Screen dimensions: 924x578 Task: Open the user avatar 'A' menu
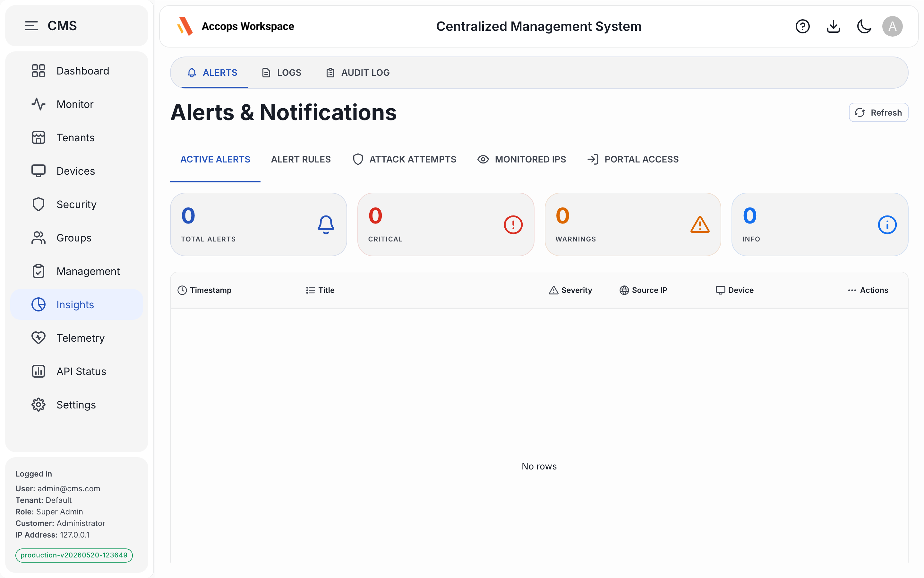[892, 26]
